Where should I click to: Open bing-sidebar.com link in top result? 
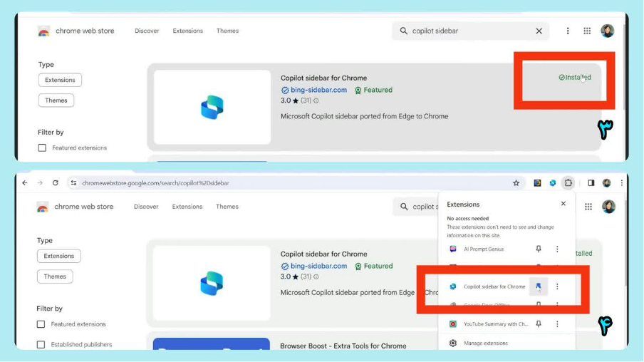(318, 90)
